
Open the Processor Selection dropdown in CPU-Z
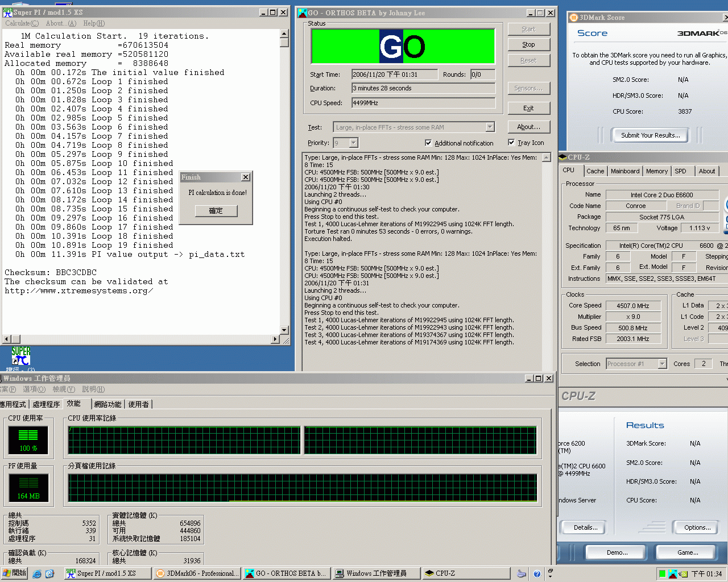tap(662, 364)
